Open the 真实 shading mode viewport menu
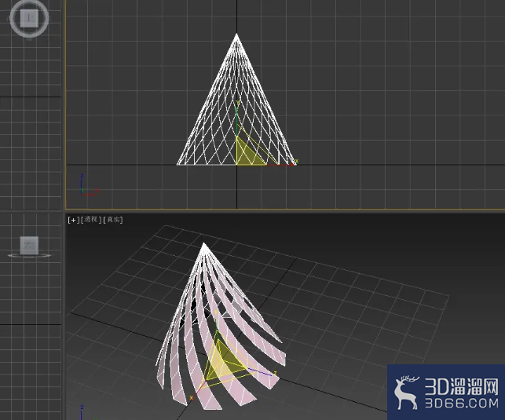Image resolution: width=505 pixels, height=420 pixels. coord(113,220)
